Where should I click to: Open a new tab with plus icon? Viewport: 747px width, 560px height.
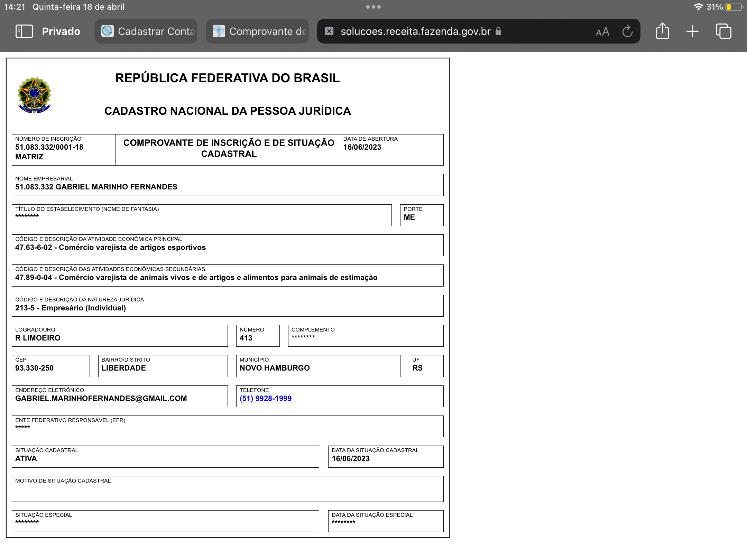click(692, 31)
